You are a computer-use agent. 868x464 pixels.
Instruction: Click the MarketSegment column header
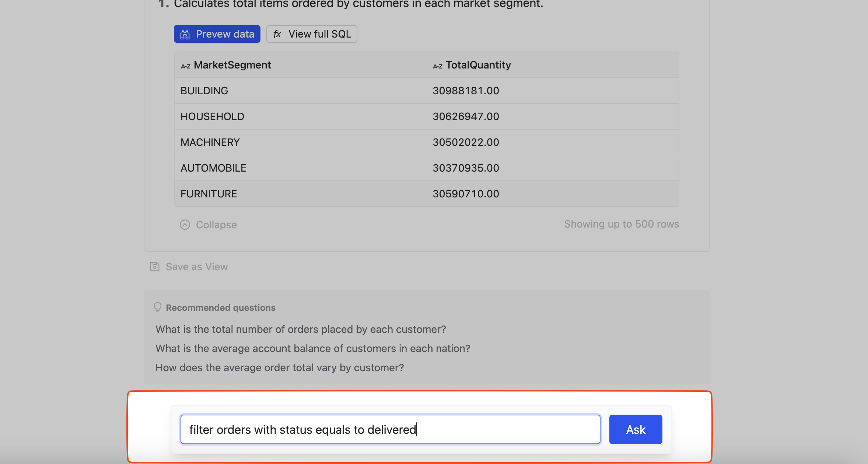pyautogui.click(x=232, y=65)
